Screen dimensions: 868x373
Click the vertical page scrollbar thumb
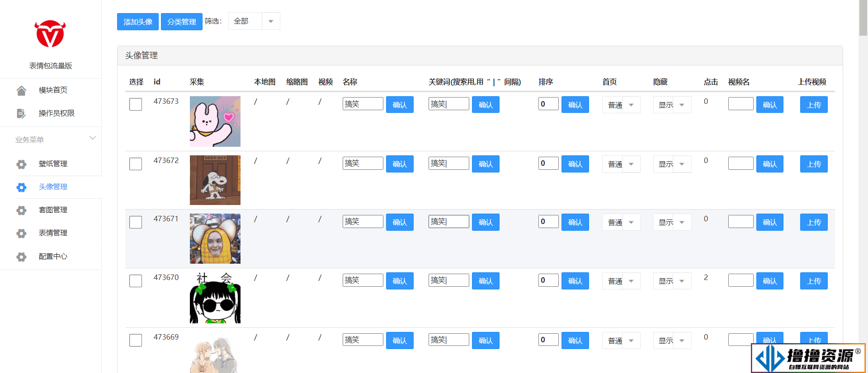pyautogui.click(x=863, y=18)
